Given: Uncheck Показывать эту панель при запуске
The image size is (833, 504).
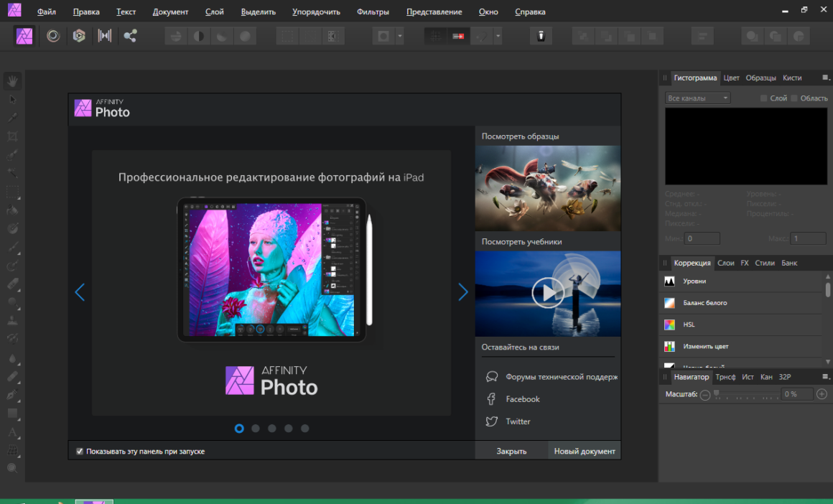Looking at the screenshot, I should [x=80, y=451].
